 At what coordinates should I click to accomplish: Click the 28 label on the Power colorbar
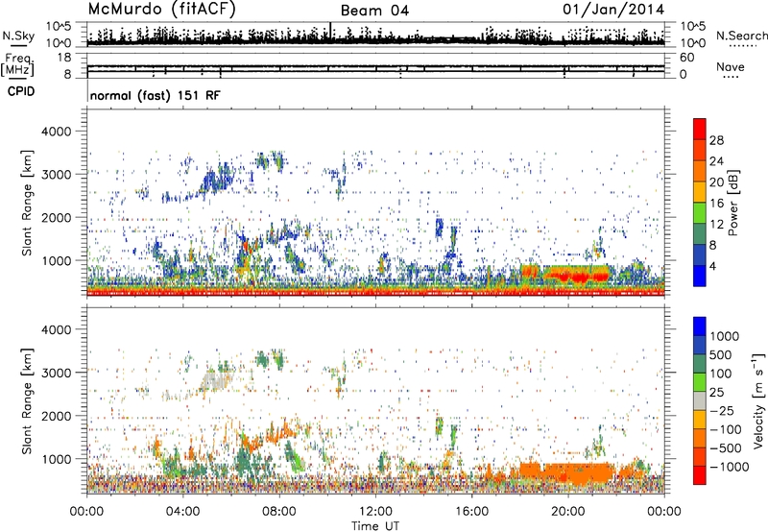[x=716, y=140]
